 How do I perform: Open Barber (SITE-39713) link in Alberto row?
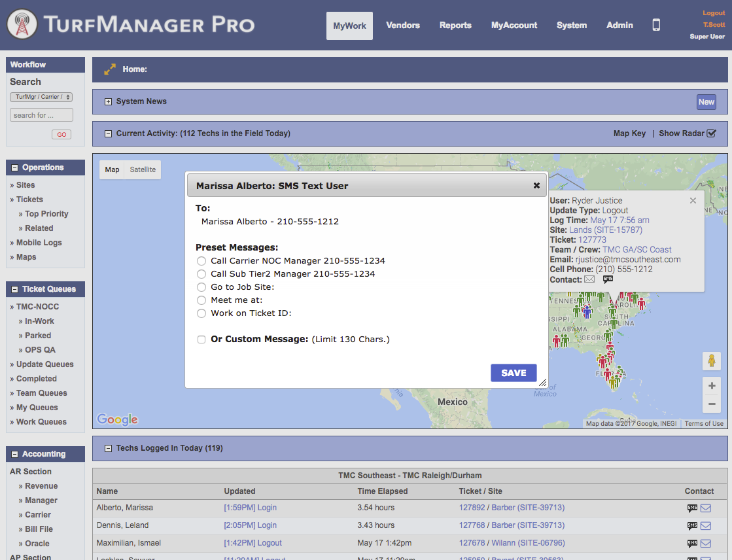(x=528, y=508)
